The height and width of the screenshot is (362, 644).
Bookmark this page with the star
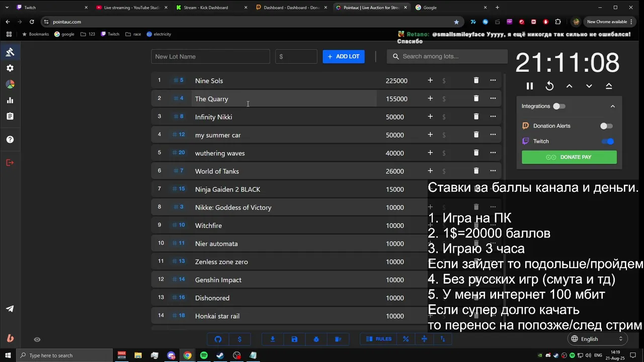point(456,22)
